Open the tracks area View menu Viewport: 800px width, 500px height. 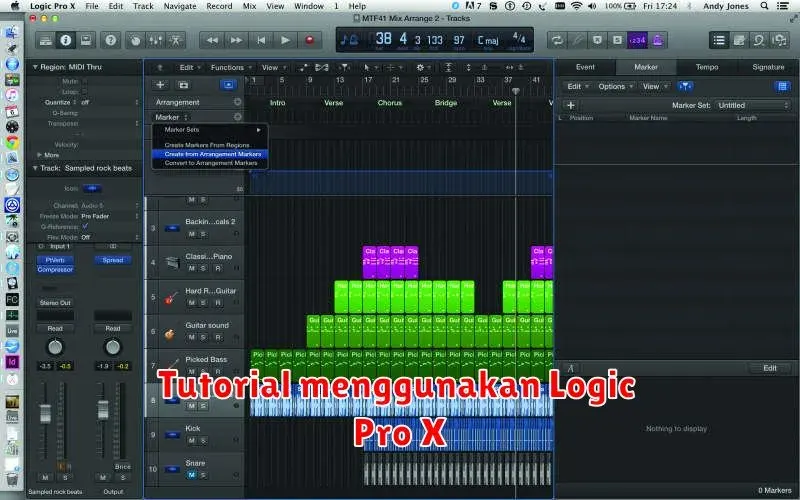[273, 67]
